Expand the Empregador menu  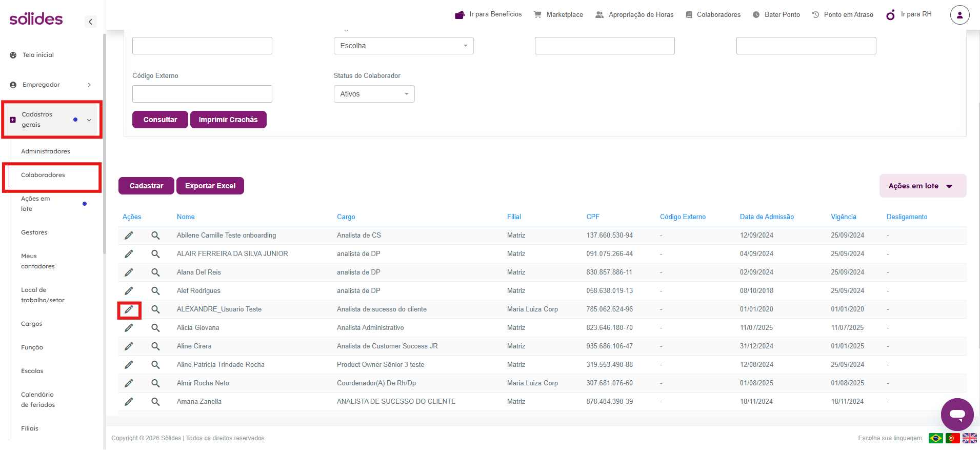pos(51,85)
